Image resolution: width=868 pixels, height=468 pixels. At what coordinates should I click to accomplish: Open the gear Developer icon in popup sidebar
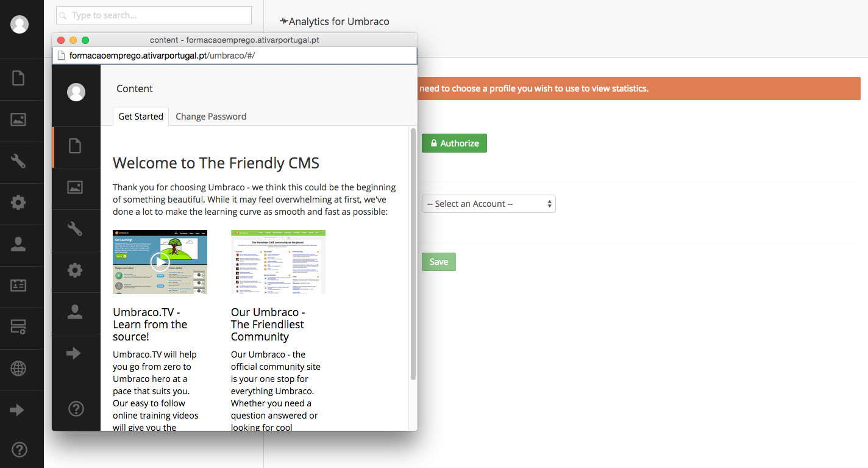75,270
